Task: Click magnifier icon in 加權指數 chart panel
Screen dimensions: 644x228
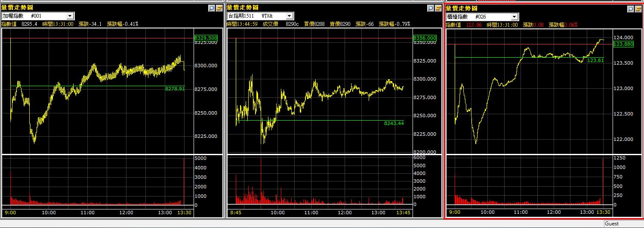Action: (211, 8)
